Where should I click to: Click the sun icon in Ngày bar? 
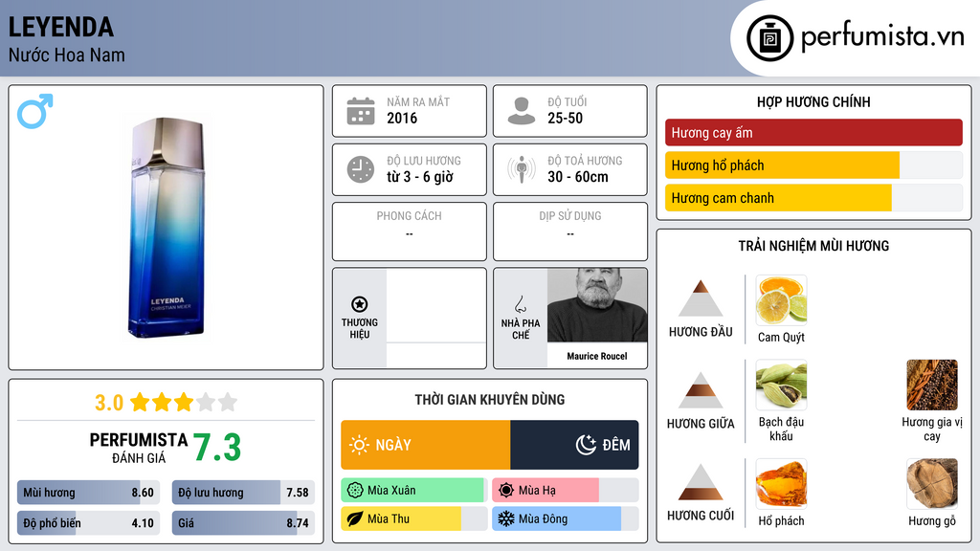[x=360, y=445]
